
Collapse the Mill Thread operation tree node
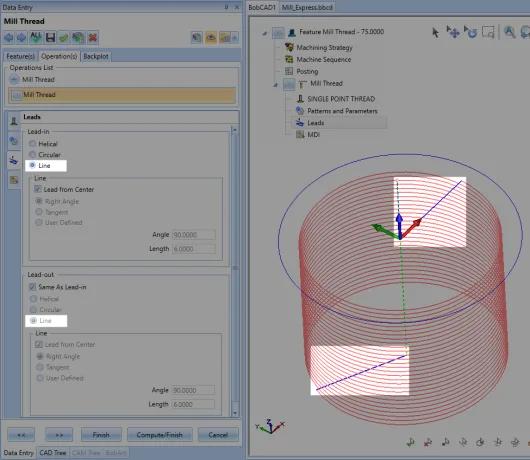click(x=275, y=85)
